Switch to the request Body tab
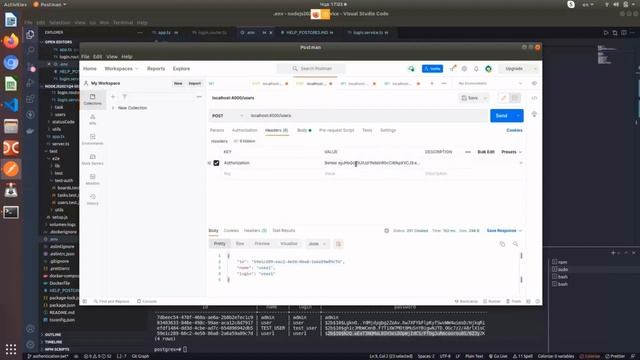Screen dimensions: 640x360 click(x=304, y=130)
